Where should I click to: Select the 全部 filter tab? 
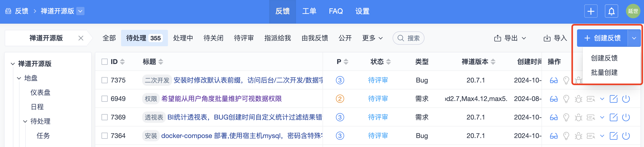coord(109,38)
